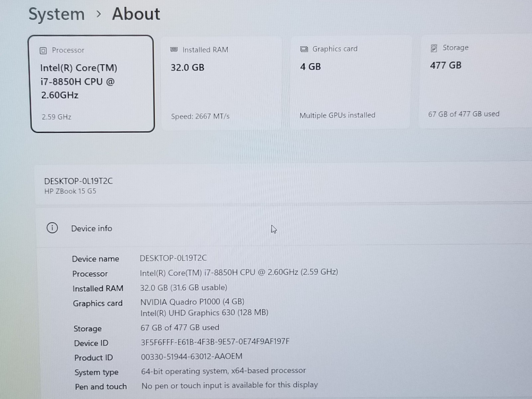The image size is (532, 399).
Task: Click the Device name label
Action: point(95,259)
